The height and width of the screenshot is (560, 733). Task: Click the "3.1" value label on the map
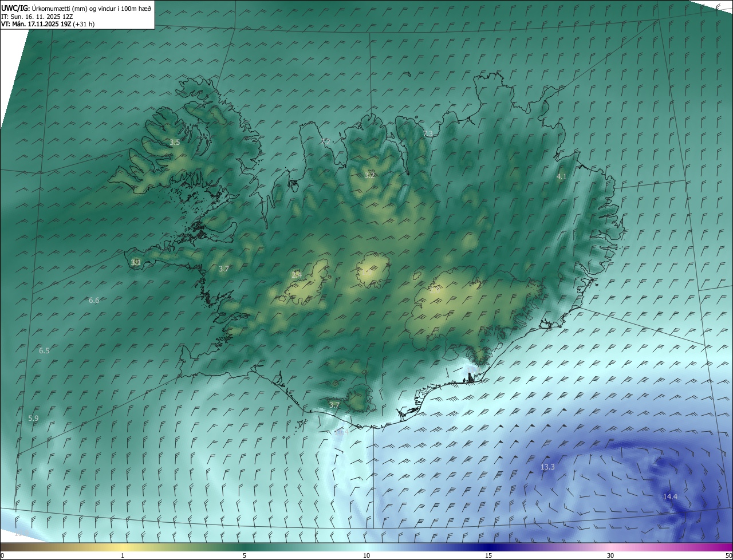tap(136, 262)
